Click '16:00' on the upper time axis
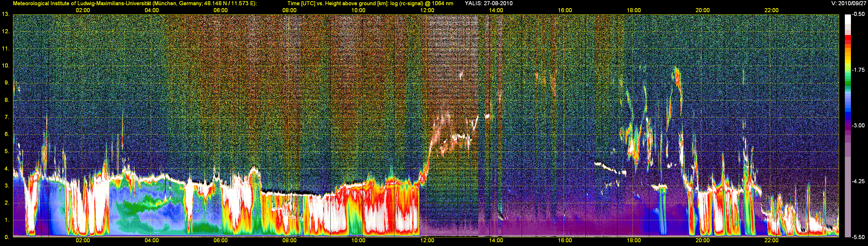This screenshot has width=868, height=246. click(x=565, y=10)
